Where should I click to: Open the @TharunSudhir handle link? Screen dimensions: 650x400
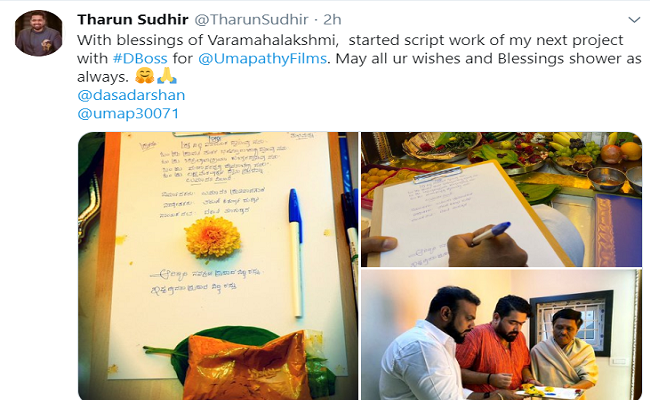tap(251, 19)
